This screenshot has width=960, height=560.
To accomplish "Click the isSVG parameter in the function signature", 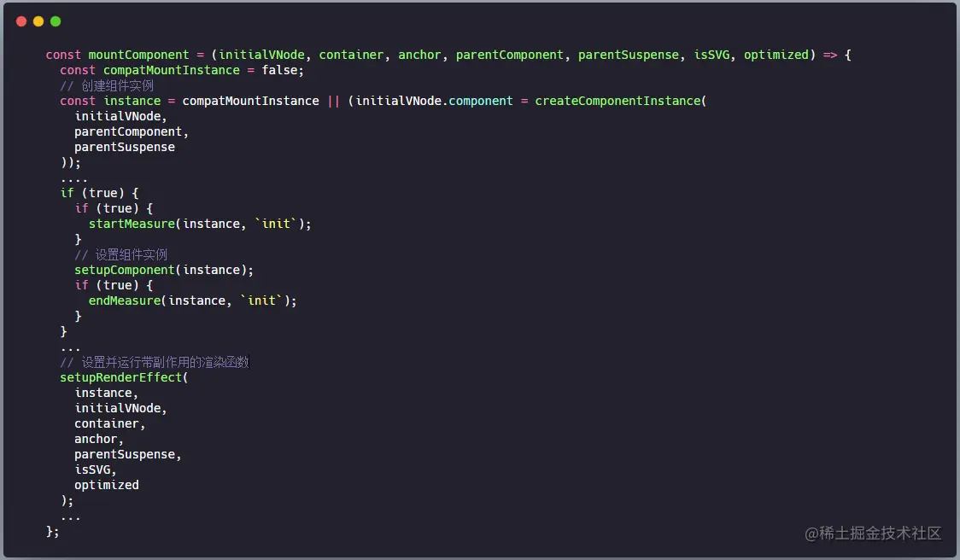I will (712, 55).
